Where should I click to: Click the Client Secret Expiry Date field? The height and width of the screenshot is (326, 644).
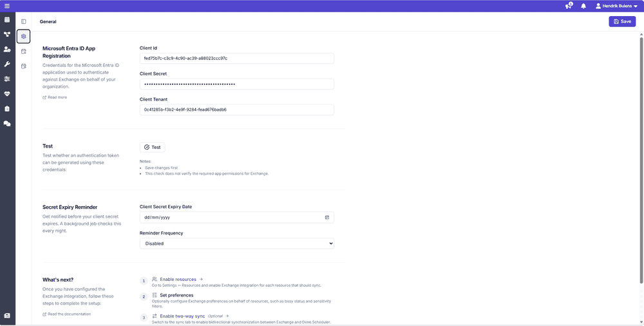[236, 218]
